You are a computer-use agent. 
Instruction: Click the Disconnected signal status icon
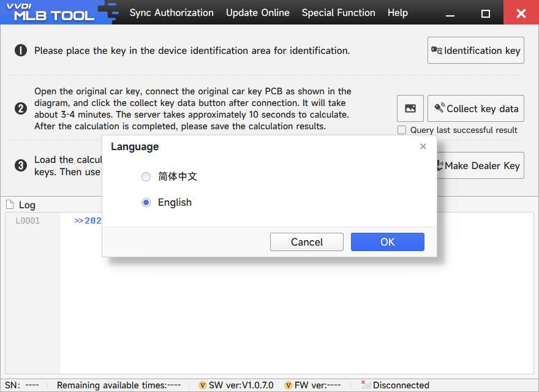(x=366, y=385)
